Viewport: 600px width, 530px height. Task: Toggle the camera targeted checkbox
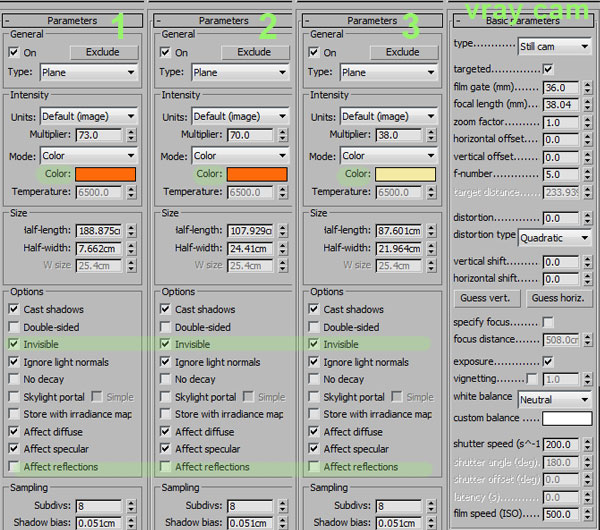pyautogui.click(x=548, y=69)
